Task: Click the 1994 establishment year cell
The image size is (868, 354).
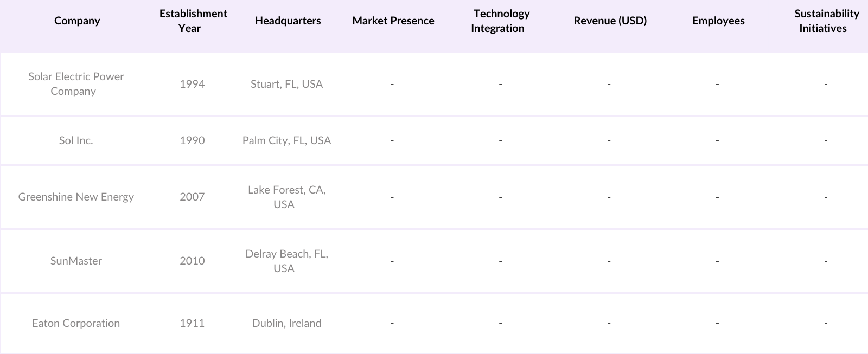Action: click(x=192, y=84)
